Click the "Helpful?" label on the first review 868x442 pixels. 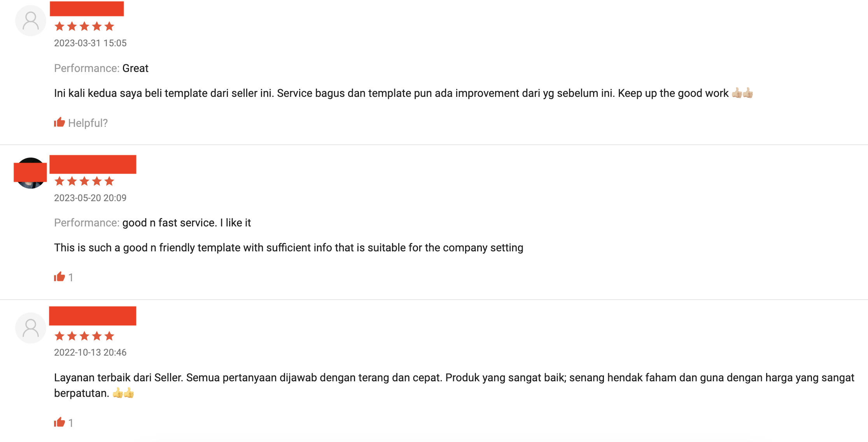88,123
